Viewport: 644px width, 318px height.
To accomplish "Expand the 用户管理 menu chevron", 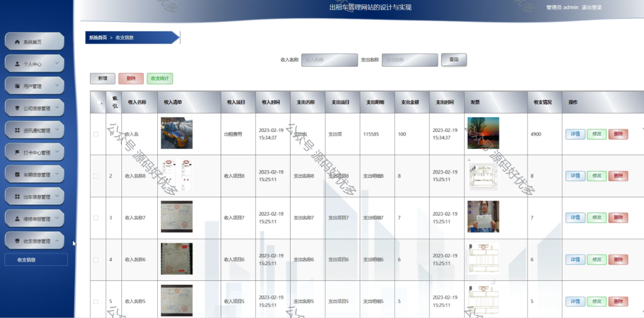I will coord(57,85).
